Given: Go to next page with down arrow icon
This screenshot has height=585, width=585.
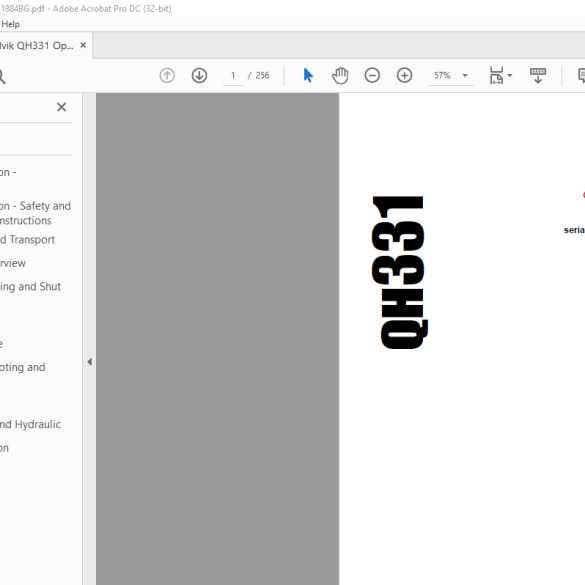Looking at the screenshot, I should click(199, 76).
